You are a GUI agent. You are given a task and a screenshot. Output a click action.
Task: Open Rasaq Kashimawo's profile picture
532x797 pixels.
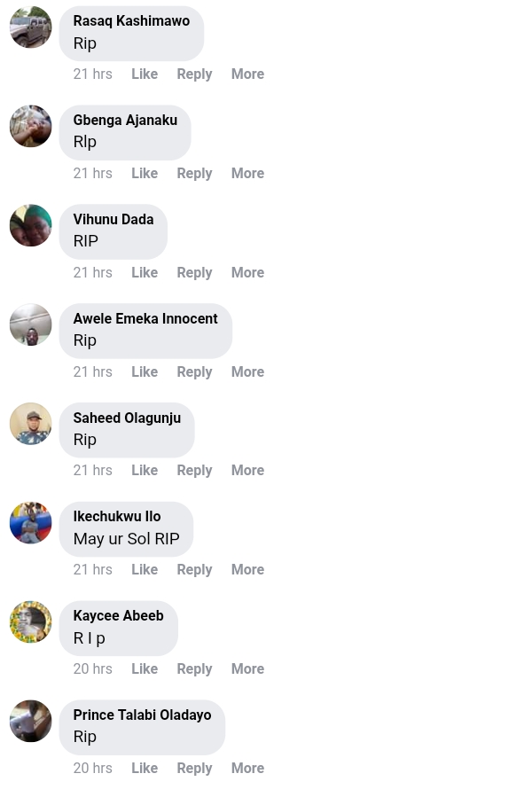pyautogui.click(x=31, y=27)
